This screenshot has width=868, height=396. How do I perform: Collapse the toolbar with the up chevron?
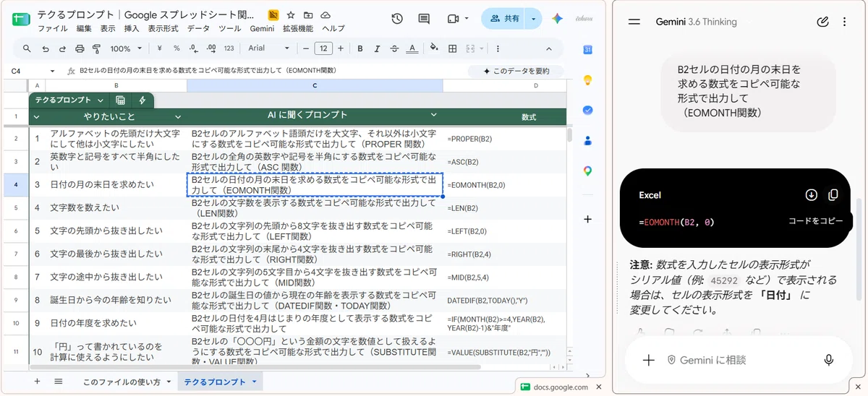click(548, 48)
